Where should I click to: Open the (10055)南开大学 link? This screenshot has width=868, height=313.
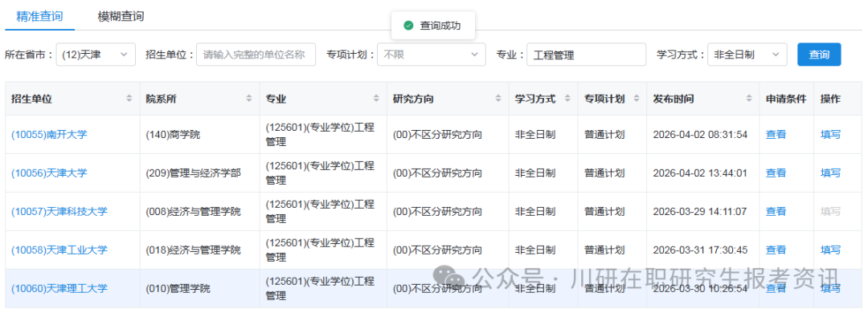49,134
